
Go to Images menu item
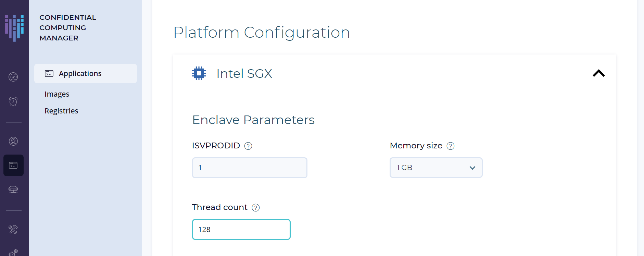pyautogui.click(x=57, y=94)
